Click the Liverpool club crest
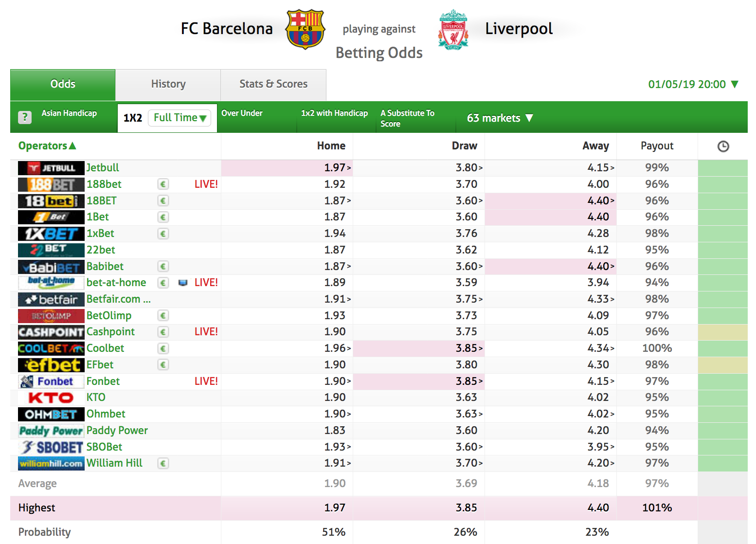 tap(453, 29)
